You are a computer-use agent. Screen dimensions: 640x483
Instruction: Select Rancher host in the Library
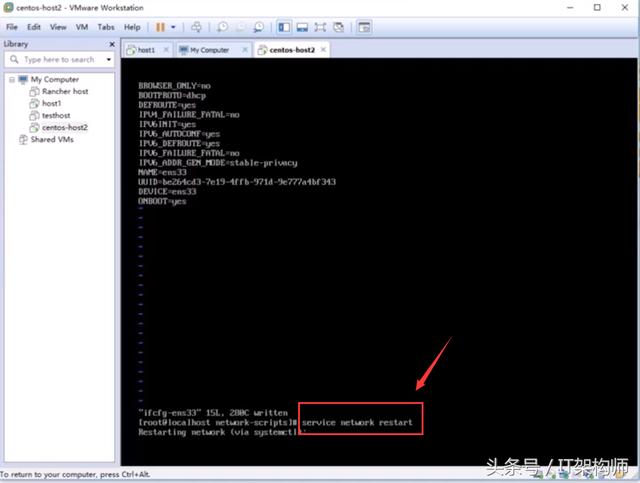click(65, 91)
